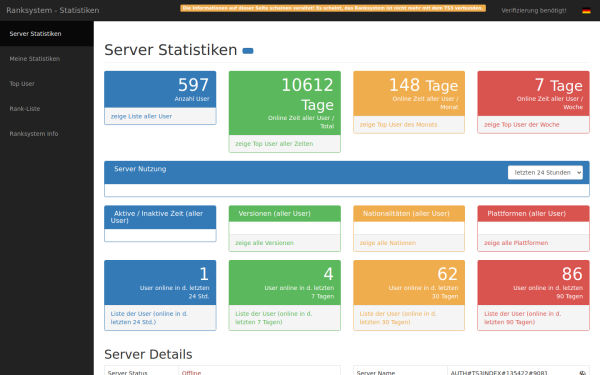Select Server Statistiken in the sidebar
Screen dimensions: 600x375
[x=47, y=34]
